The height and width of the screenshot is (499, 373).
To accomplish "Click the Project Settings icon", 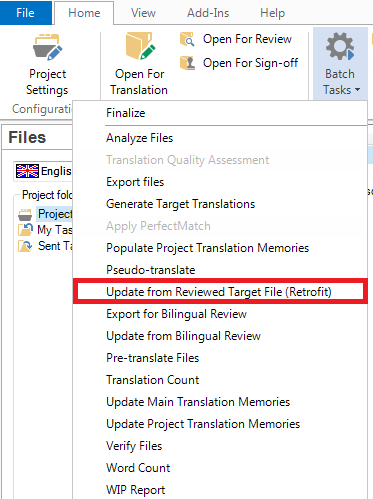I will 47,47.
